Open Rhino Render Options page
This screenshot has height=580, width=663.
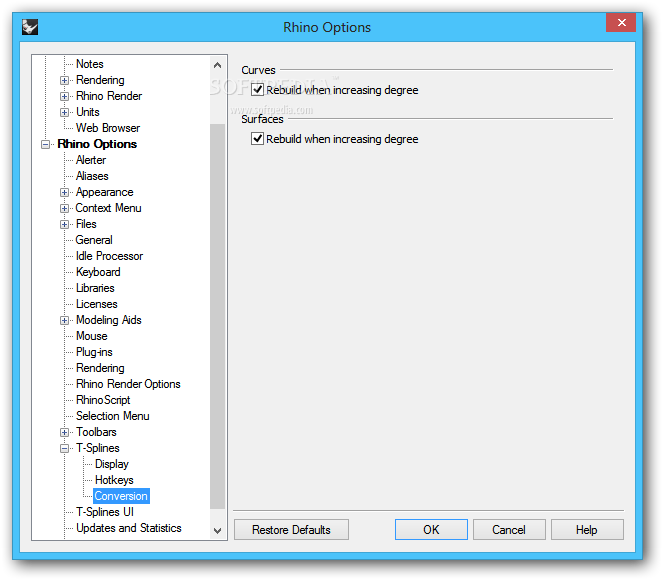point(128,384)
